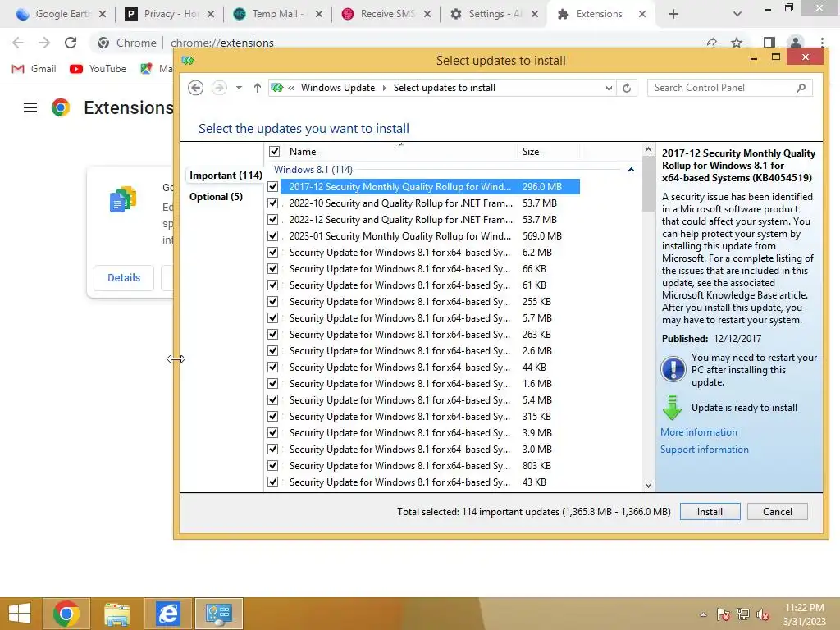Click the scrollbar down arrow

coord(648,486)
